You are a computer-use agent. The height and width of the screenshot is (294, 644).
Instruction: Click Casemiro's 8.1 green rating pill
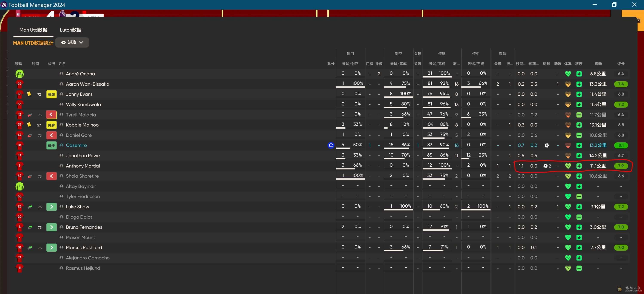[x=621, y=145]
